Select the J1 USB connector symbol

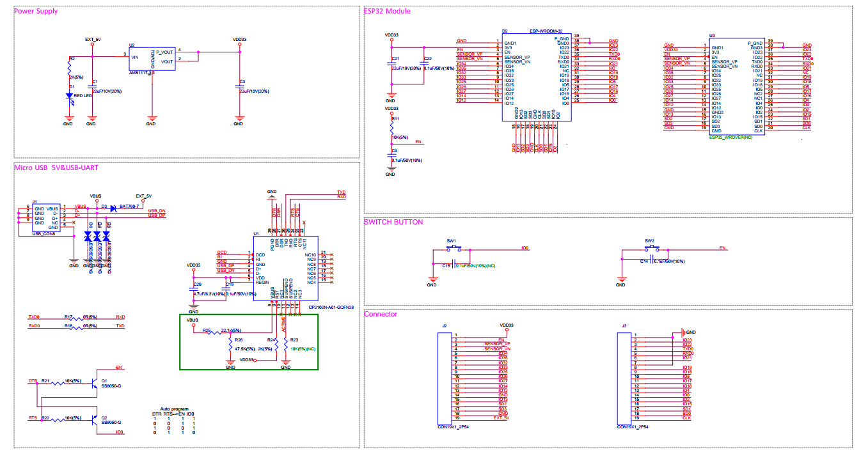pos(47,218)
